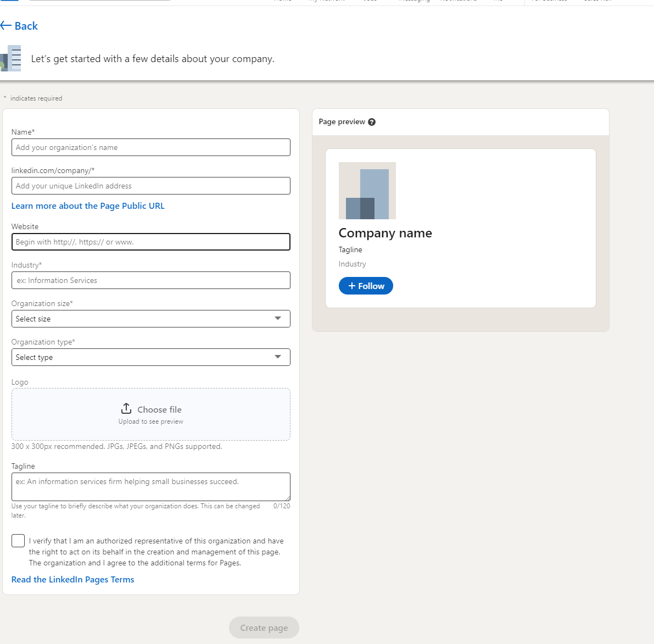Viewport: 654px width, 644px height.
Task: Click the '0/120' character counter
Action: [x=282, y=506]
